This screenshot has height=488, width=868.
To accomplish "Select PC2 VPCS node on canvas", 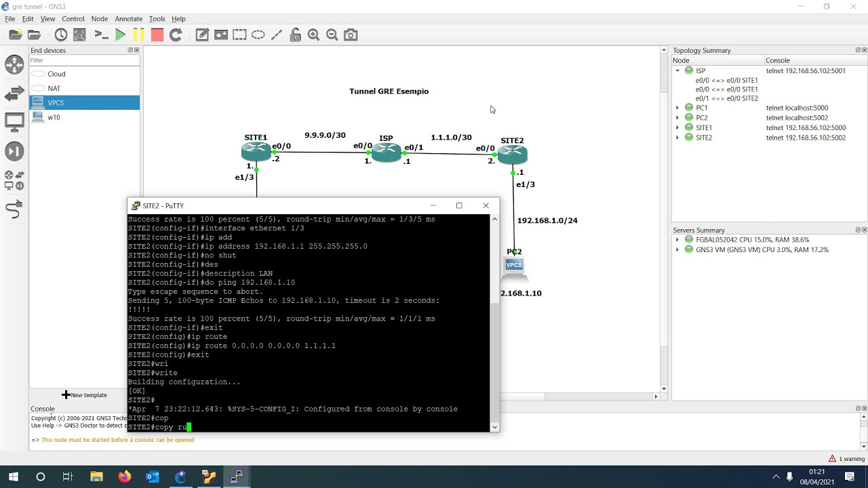I will coord(514,269).
